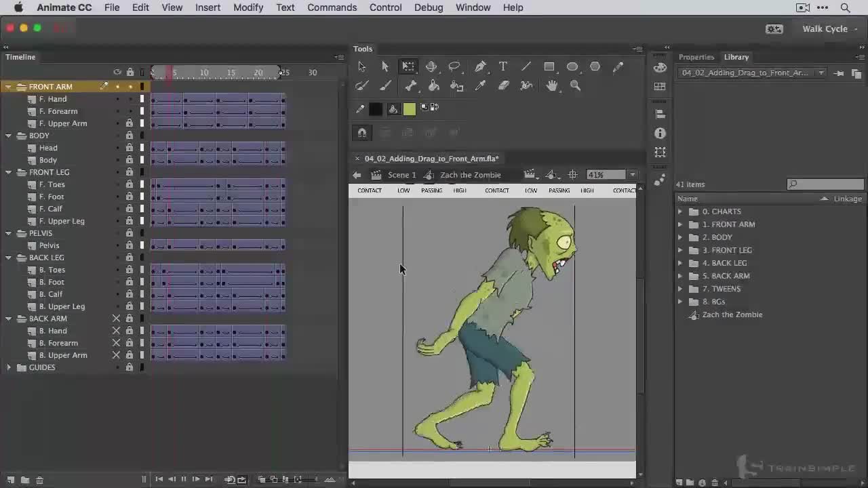Toggle lock on GUIDES folder
The height and width of the screenshot is (488, 868).
[129, 367]
